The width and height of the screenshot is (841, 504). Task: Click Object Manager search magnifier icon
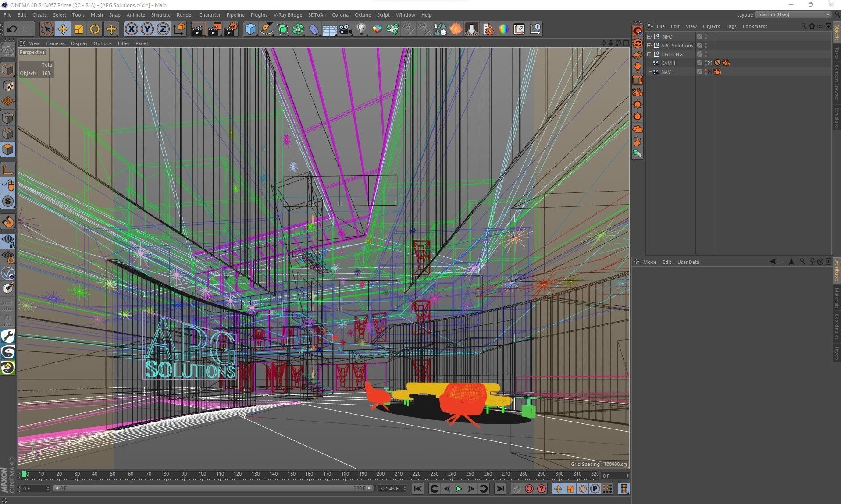[804, 26]
